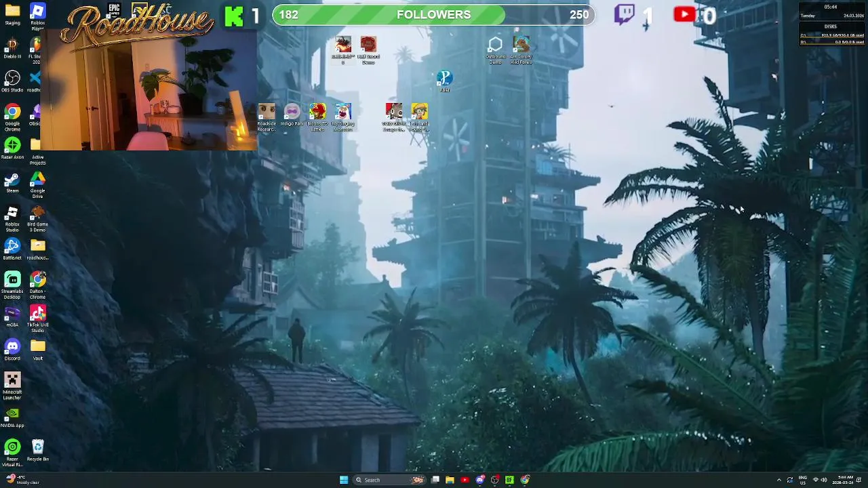Open volume control in tray
The width and height of the screenshot is (868, 488).
pyautogui.click(x=824, y=480)
